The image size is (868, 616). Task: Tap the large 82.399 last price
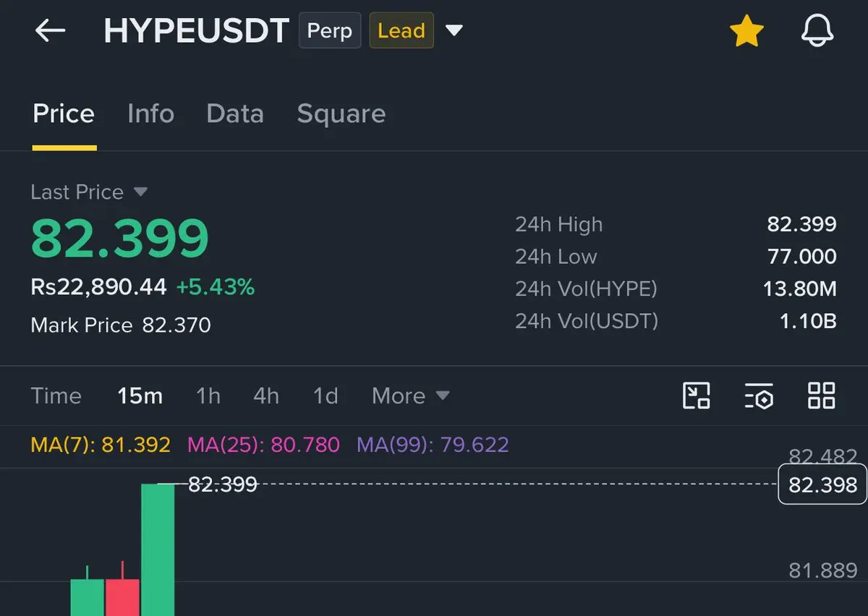pyautogui.click(x=119, y=239)
